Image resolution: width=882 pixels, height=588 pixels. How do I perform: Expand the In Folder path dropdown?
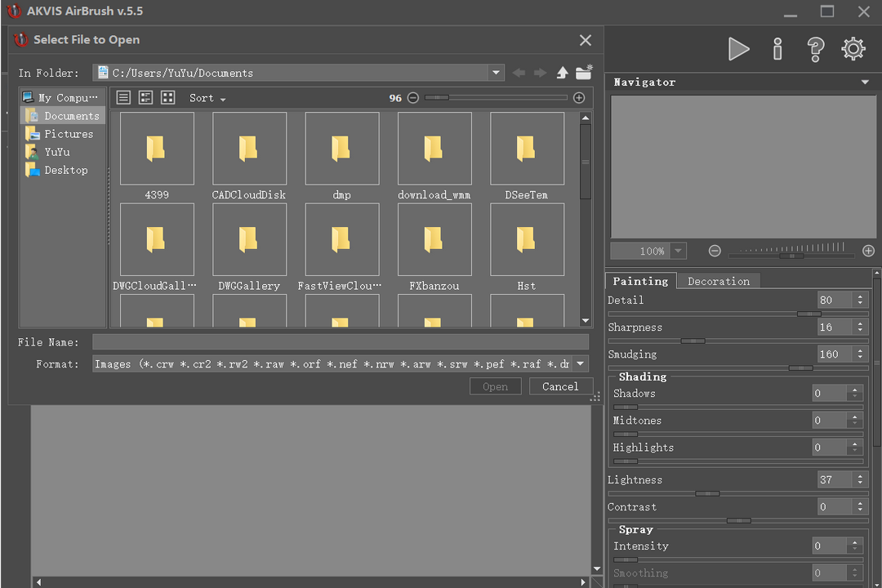(x=496, y=73)
